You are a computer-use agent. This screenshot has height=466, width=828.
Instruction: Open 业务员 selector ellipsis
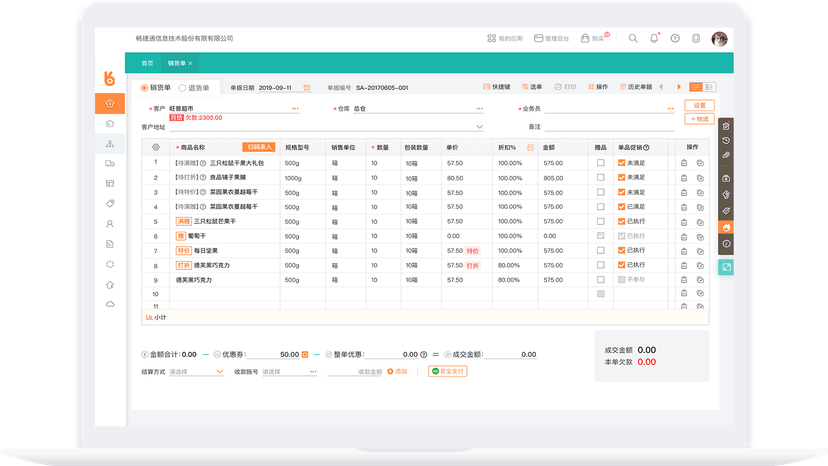pos(670,108)
